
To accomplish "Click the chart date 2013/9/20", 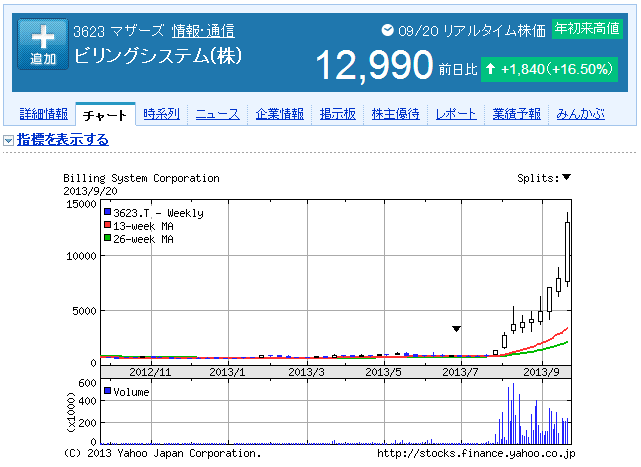I will (x=90, y=191).
